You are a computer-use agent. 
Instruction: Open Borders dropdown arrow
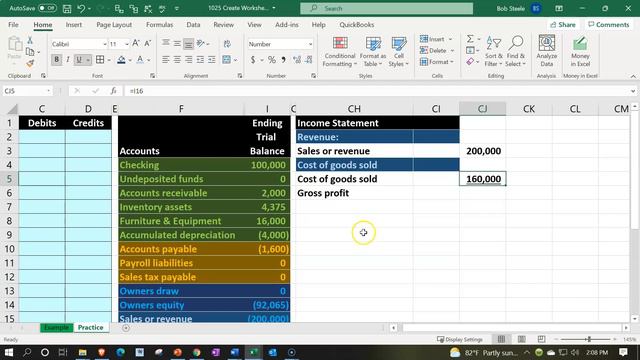pos(109,60)
